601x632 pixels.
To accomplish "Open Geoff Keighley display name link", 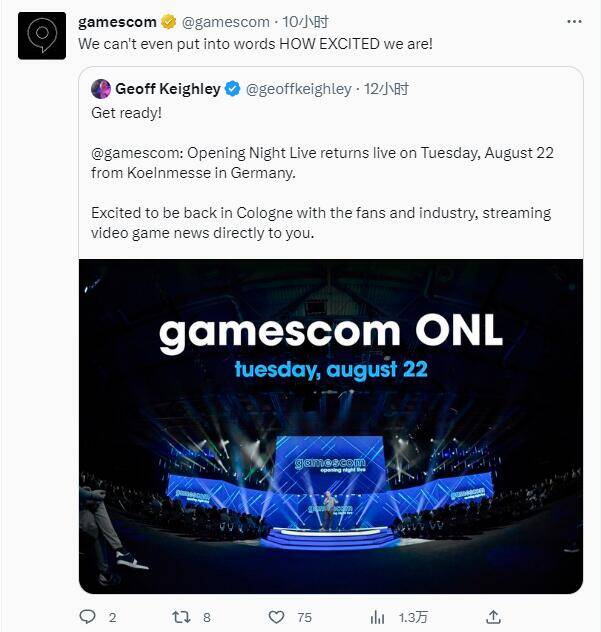I will pos(167,89).
